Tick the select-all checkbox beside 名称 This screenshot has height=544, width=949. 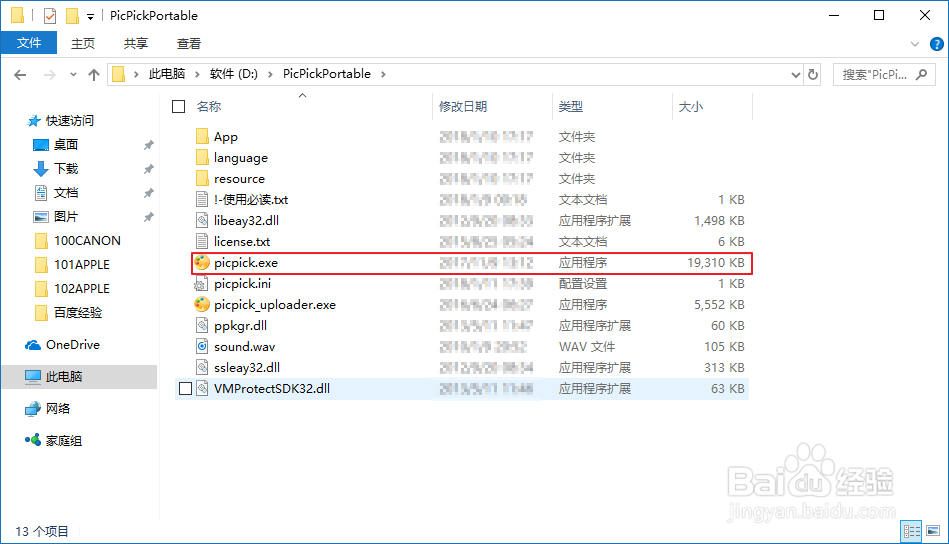(x=179, y=107)
